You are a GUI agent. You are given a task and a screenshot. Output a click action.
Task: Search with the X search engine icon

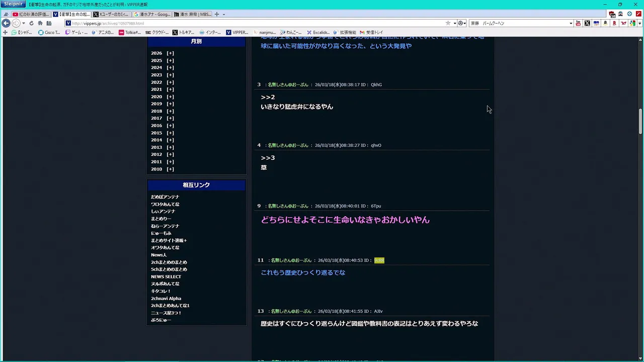pos(587,23)
